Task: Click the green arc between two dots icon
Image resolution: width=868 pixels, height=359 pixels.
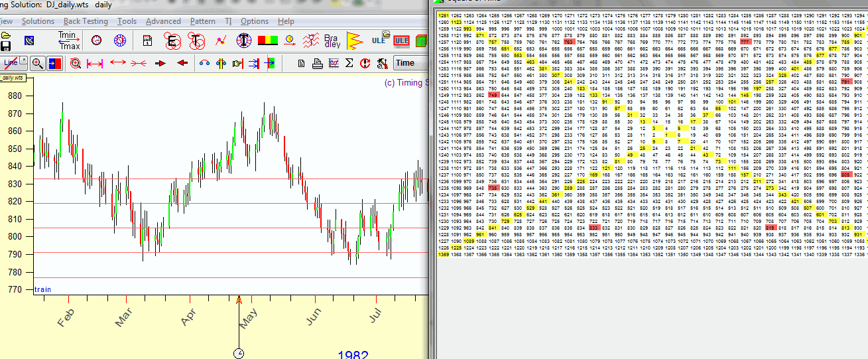Action: tap(204, 63)
